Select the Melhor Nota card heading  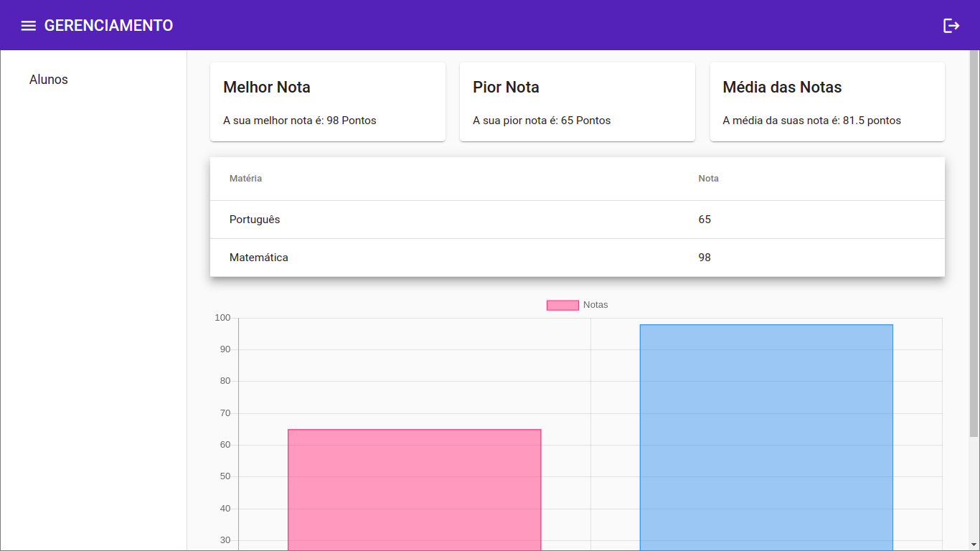pos(267,88)
